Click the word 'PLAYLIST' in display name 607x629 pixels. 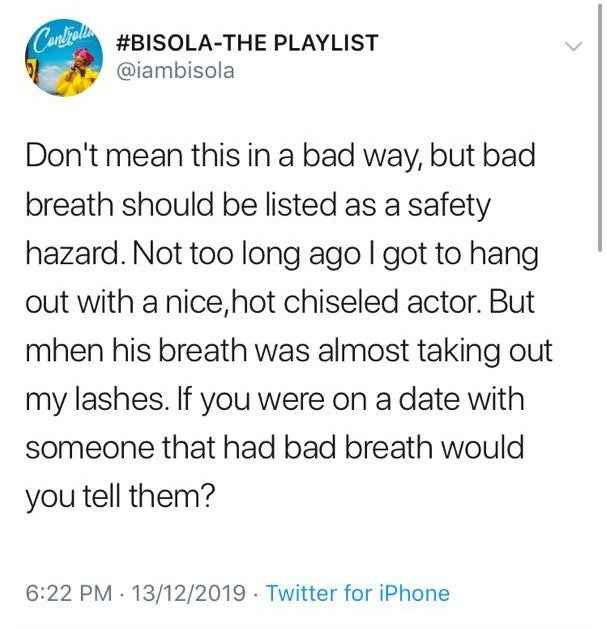click(326, 43)
